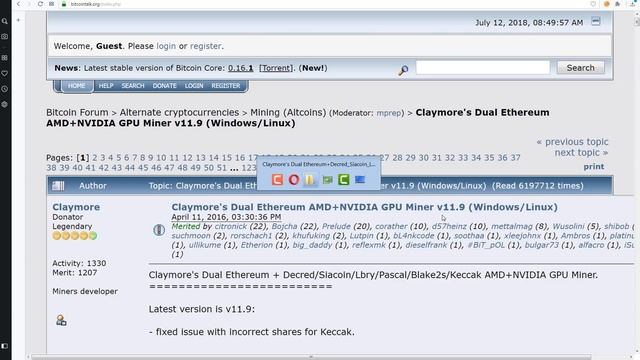The image size is (640, 360).
Task: Open the speed dial grid icon in address bar
Action: (51, 4)
